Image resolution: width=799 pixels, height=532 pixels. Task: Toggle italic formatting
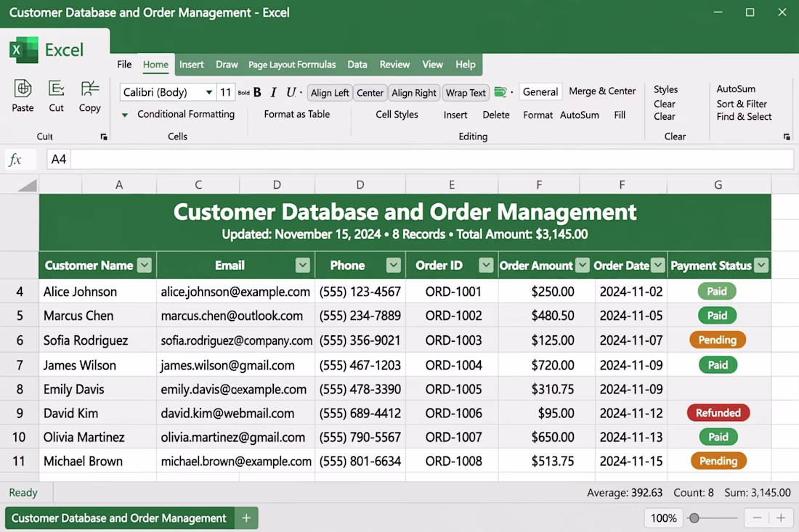coord(274,92)
